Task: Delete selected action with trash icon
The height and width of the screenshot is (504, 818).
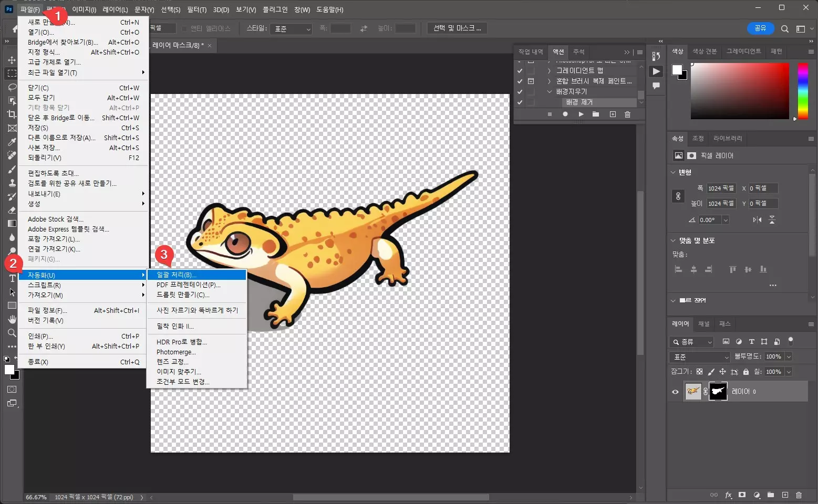Action: pos(627,114)
